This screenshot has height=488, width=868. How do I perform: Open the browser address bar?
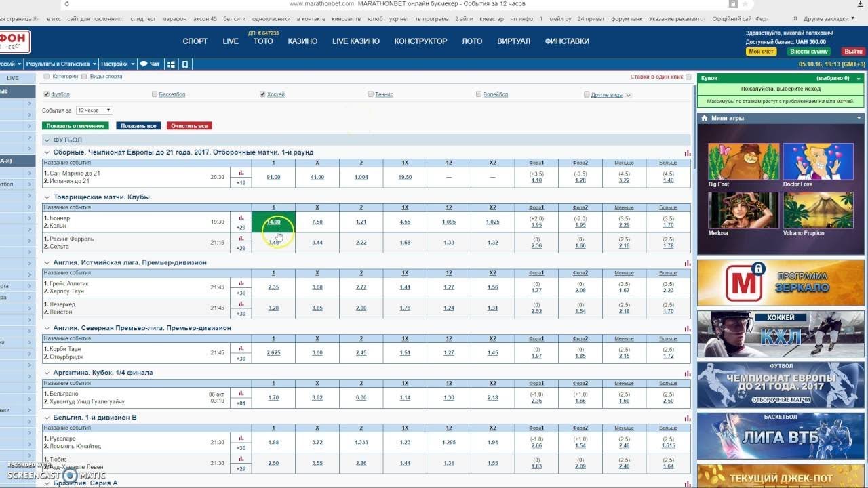pos(407,3)
